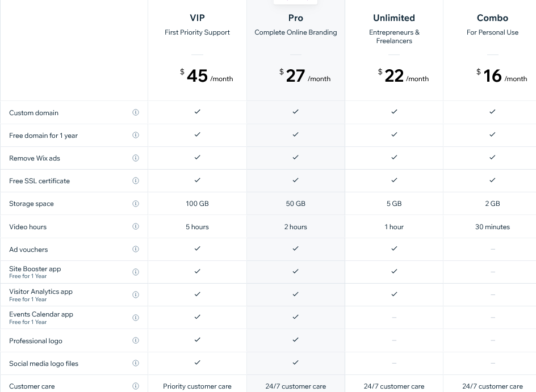This screenshot has height=392, width=536.
Task: Click the Storage space info icon
Action: [x=136, y=204]
